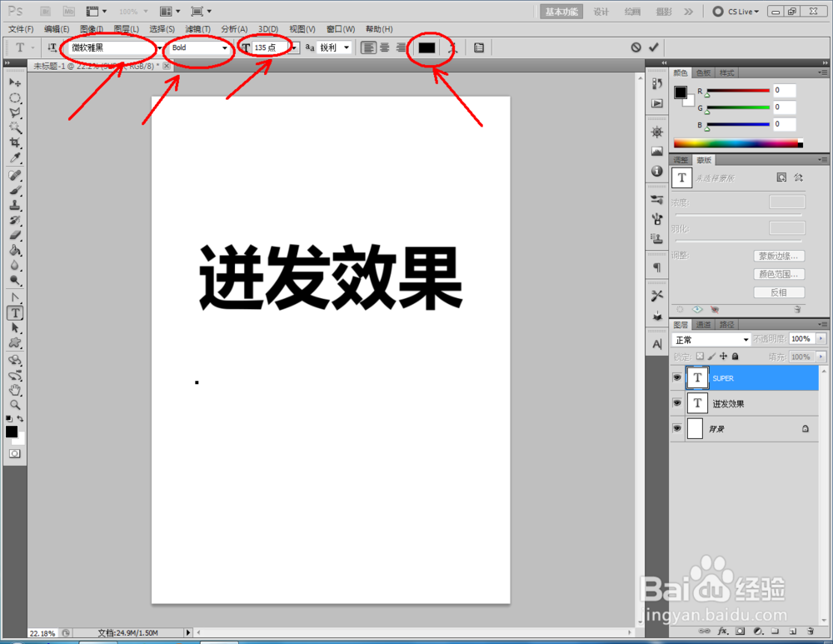Open the Info panel icon

(657, 171)
